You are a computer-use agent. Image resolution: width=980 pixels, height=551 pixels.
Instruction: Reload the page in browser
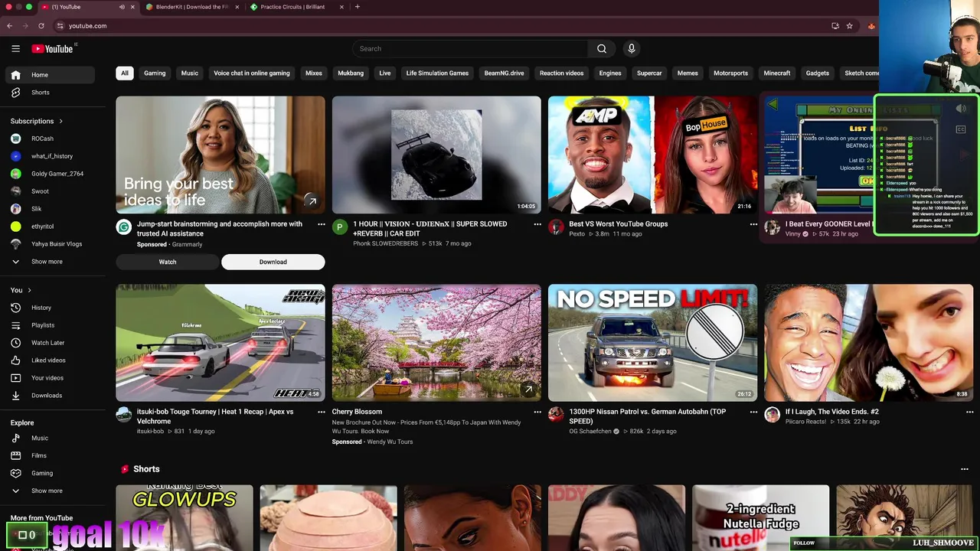pos(41,26)
